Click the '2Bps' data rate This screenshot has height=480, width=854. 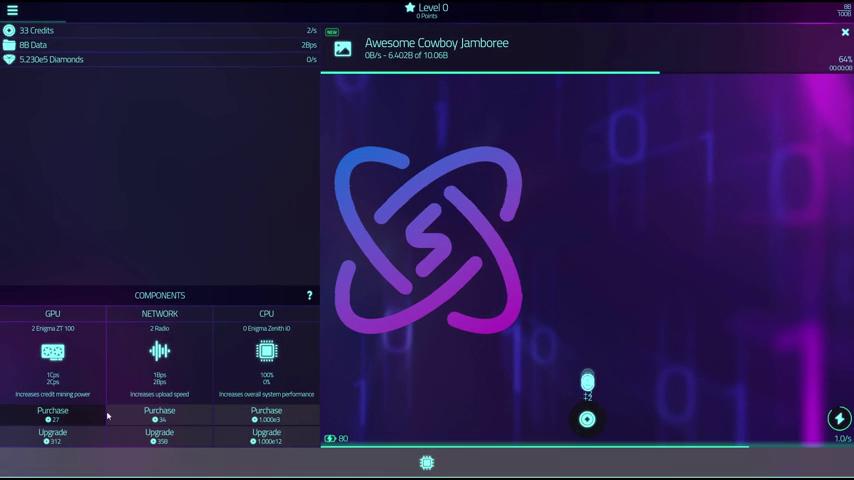[x=309, y=45]
